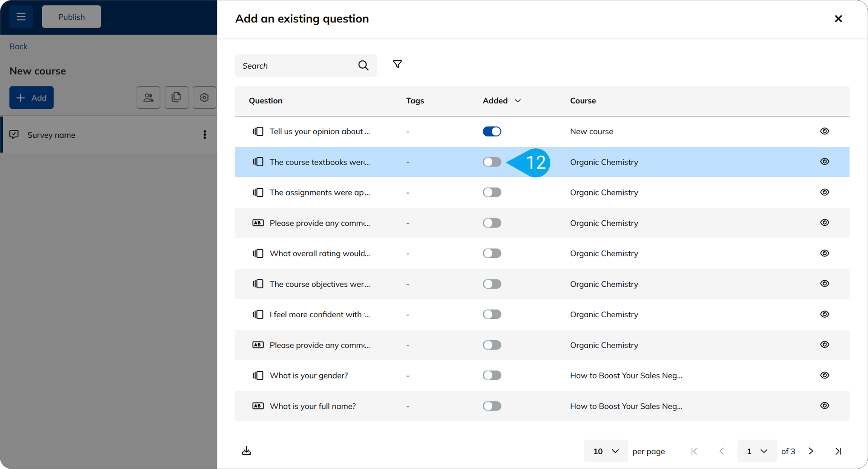
Task: Click the export download icon
Action: click(x=247, y=451)
